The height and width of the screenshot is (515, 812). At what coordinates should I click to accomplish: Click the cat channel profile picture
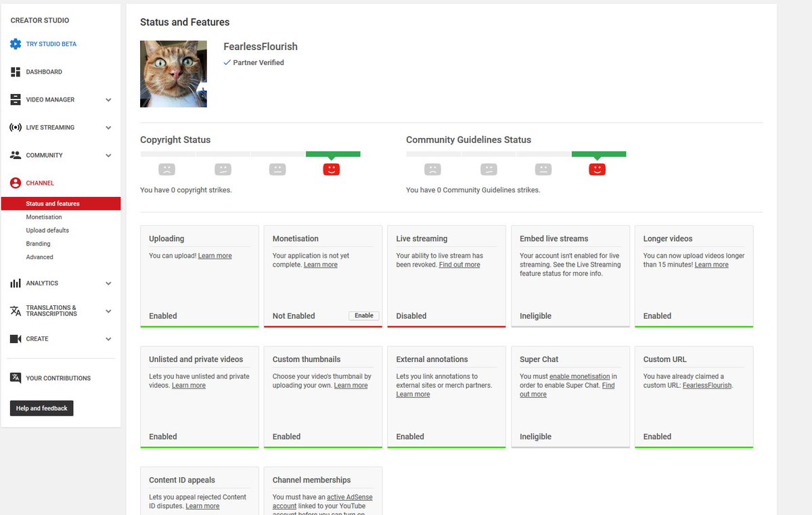(173, 74)
